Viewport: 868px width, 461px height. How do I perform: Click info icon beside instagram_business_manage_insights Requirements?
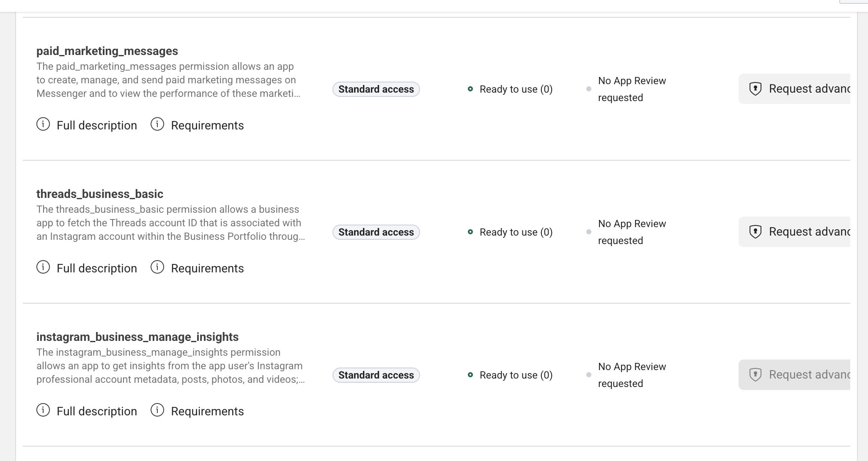point(157,410)
